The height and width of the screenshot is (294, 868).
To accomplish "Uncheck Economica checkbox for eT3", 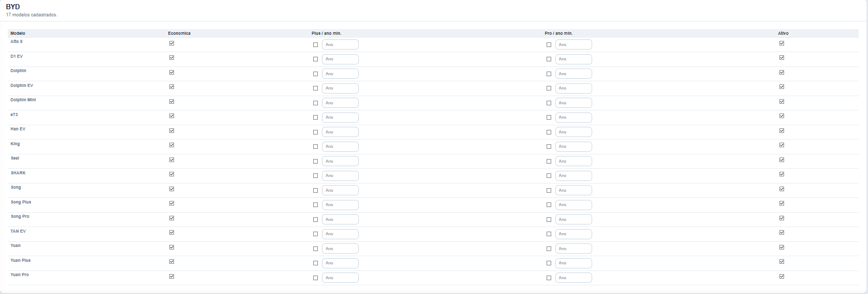I will coord(171,116).
